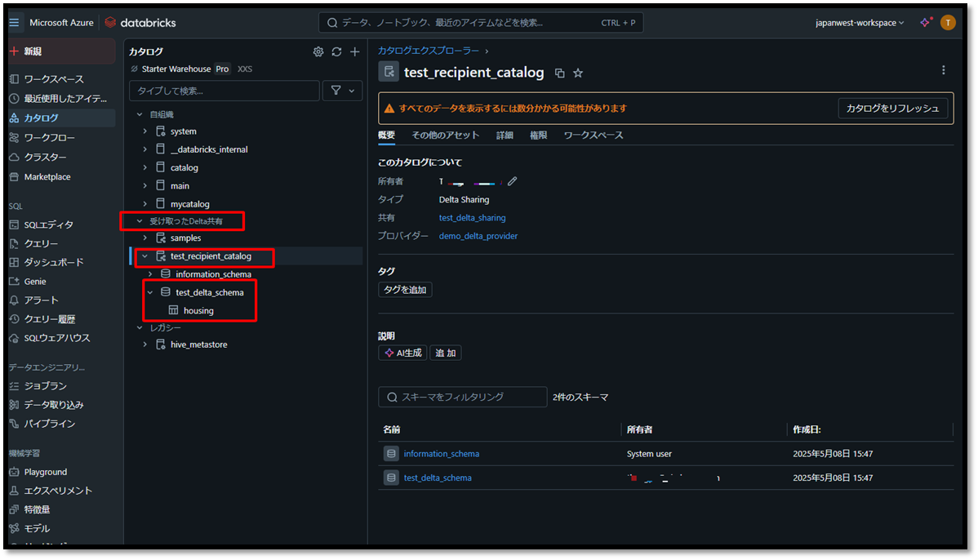Open the user avatar menu
The width and height of the screenshot is (978, 560).
click(x=948, y=23)
